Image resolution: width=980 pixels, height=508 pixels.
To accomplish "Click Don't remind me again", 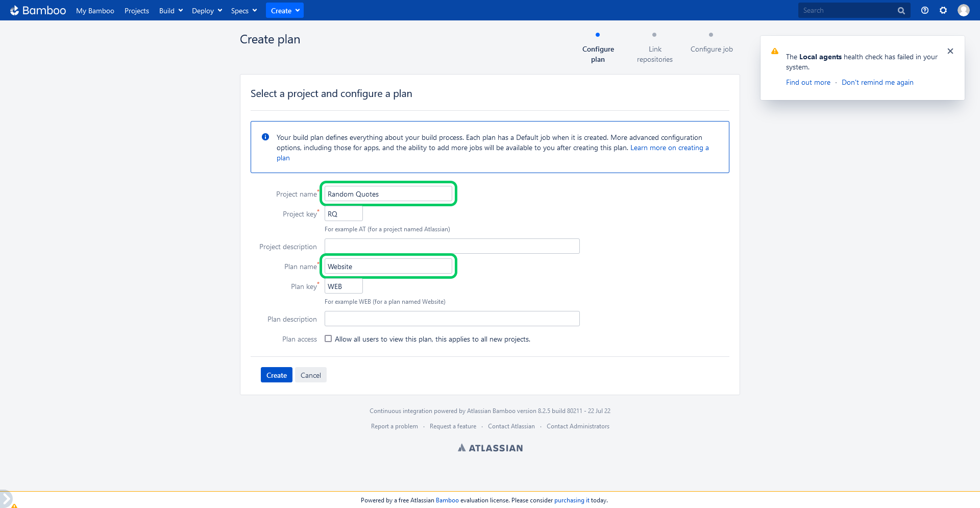I will point(877,82).
